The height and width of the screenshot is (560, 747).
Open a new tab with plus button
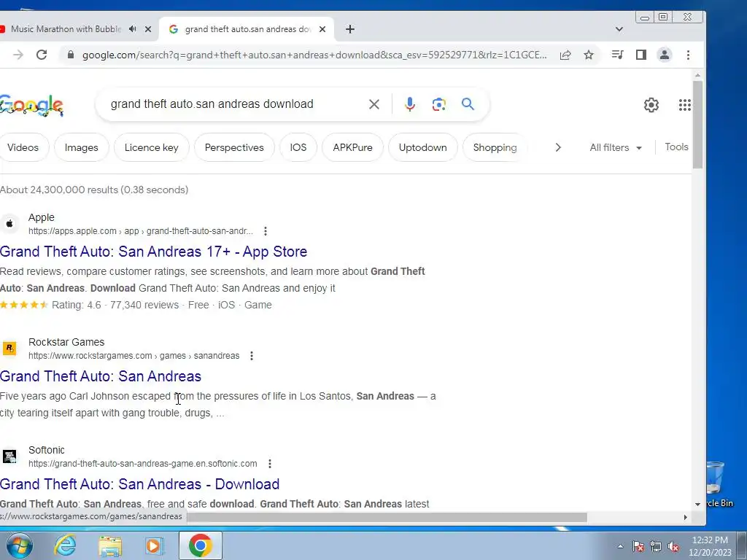[350, 29]
